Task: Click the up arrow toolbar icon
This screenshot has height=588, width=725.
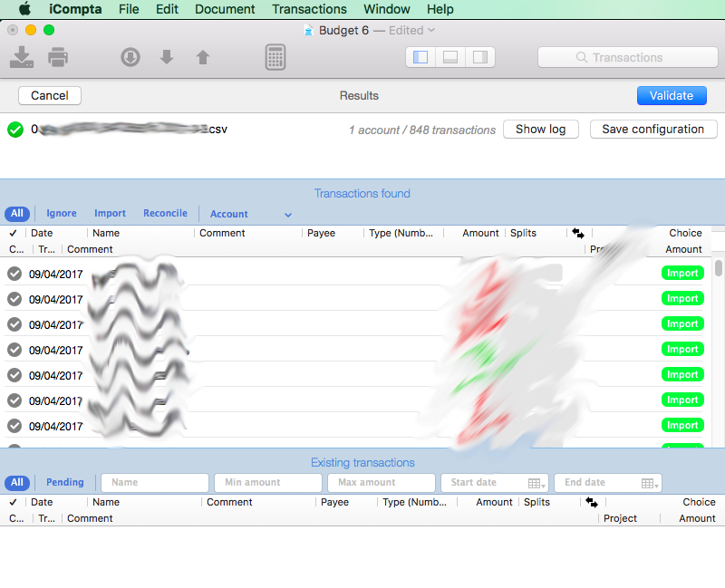Action: pos(202,57)
